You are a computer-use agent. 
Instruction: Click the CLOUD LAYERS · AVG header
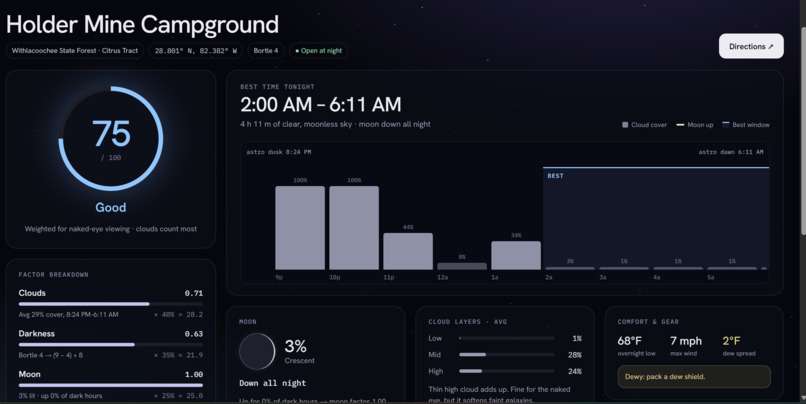[x=468, y=322]
